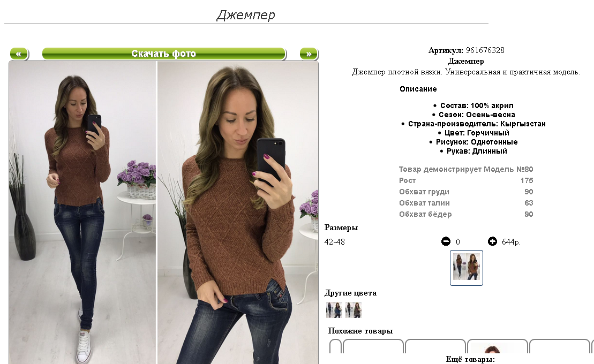Click the 644р. price text
This screenshot has height=364, width=594.
(511, 241)
